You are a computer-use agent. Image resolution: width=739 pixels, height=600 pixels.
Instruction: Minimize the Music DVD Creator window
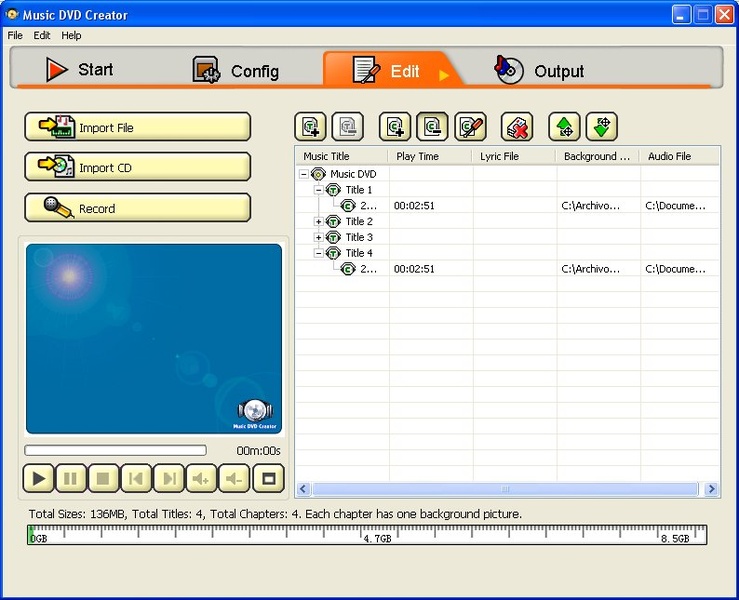click(x=681, y=15)
